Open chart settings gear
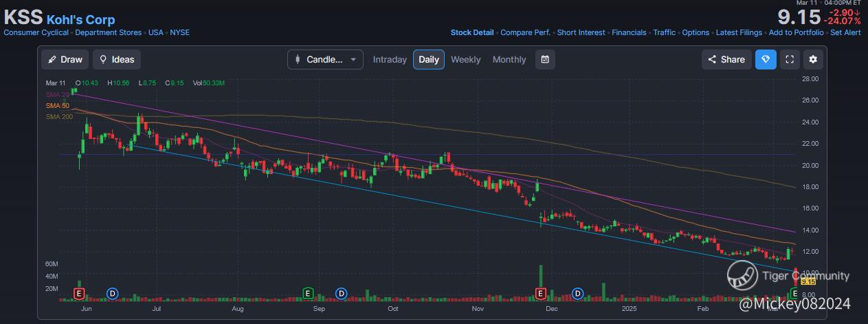 coord(813,59)
